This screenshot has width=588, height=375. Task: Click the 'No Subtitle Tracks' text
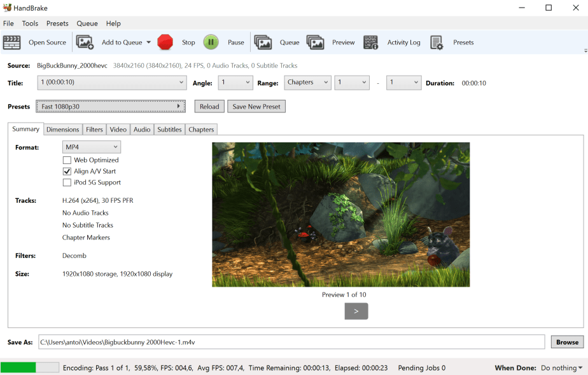[x=87, y=225]
